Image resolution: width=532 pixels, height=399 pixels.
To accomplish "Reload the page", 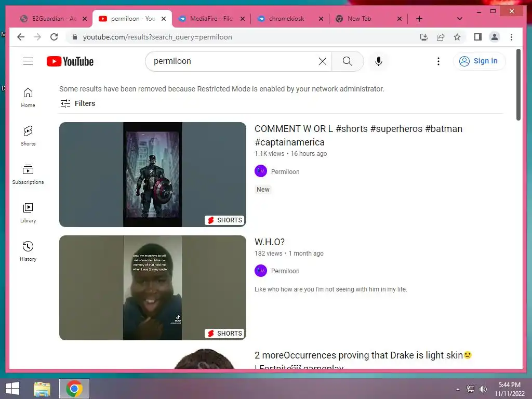I will (54, 37).
